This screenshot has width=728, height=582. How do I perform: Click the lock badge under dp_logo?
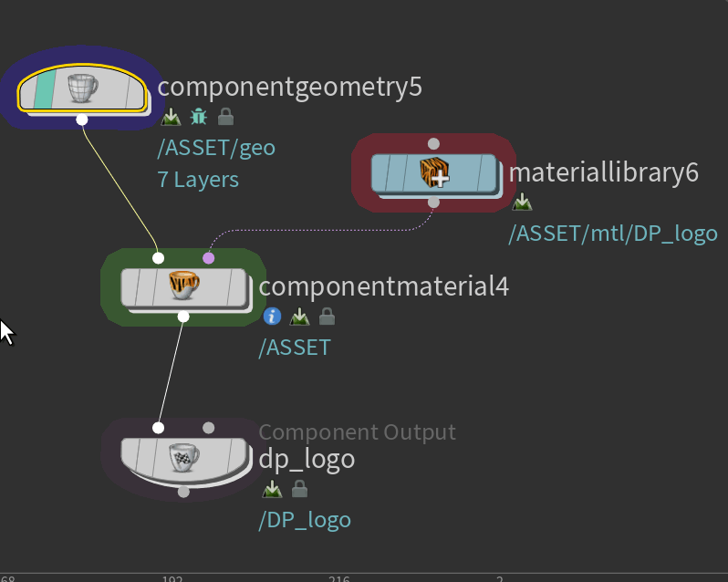pos(299,490)
